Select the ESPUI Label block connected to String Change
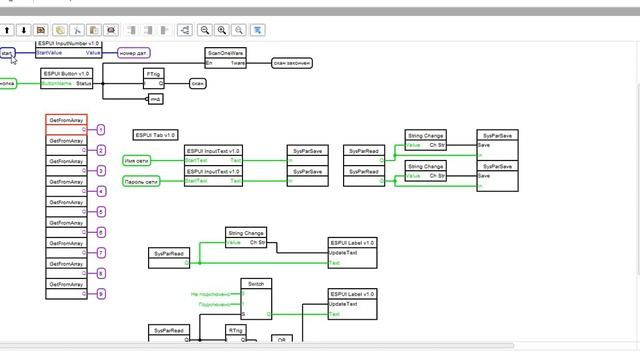 [x=352, y=253]
